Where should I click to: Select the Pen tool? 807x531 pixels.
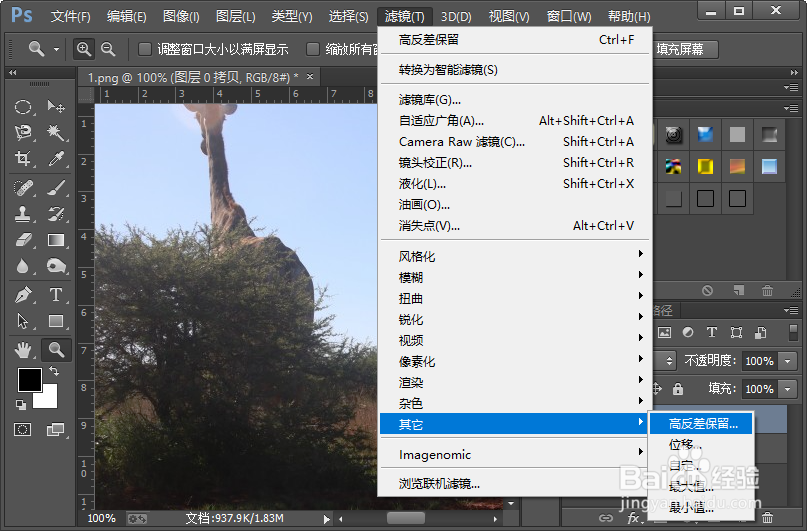click(x=23, y=295)
